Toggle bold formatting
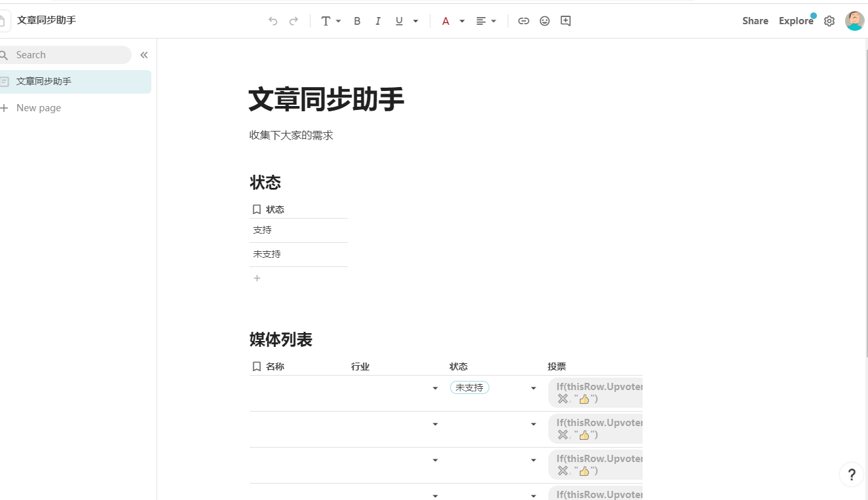This screenshot has height=500, width=868. point(357,21)
